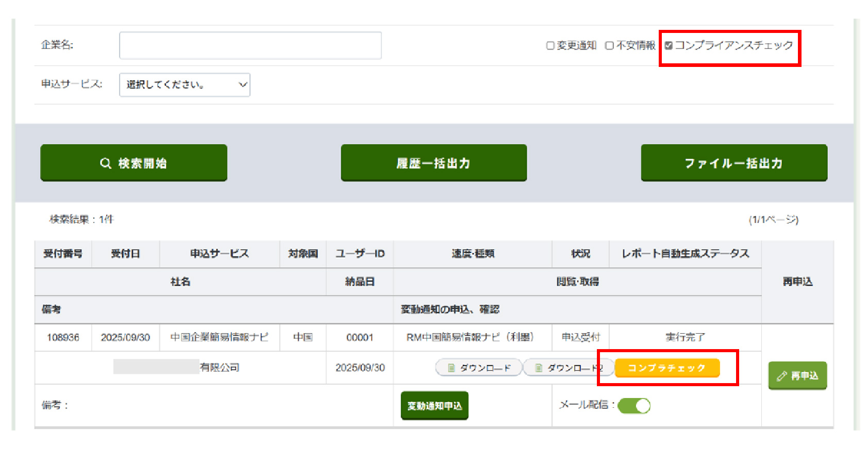
Task: Click the 受付日 column header
Action: point(125,253)
